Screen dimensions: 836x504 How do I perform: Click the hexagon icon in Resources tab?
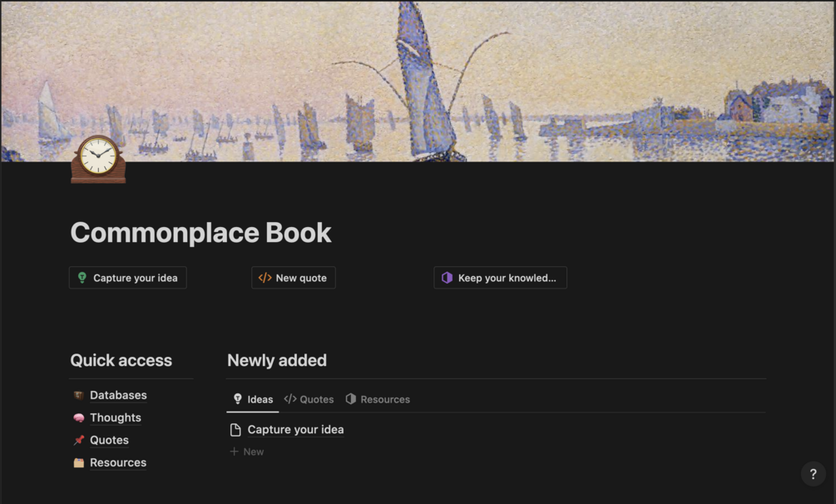(350, 399)
